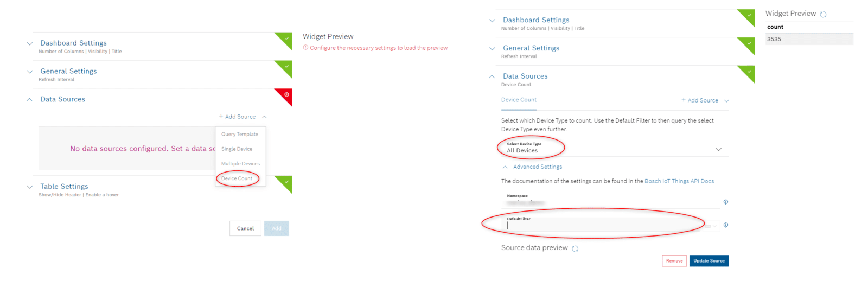Click the info icon beside Namespace field

pyautogui.click(x=725, y=202)
